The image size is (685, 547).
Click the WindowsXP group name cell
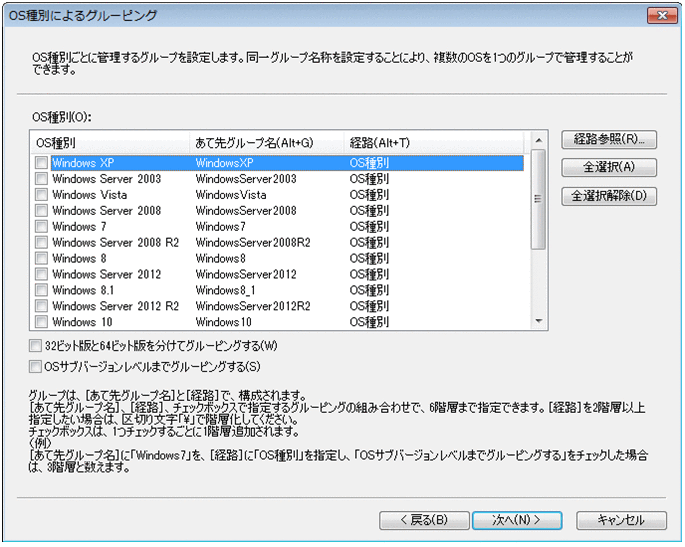(225, 163)
